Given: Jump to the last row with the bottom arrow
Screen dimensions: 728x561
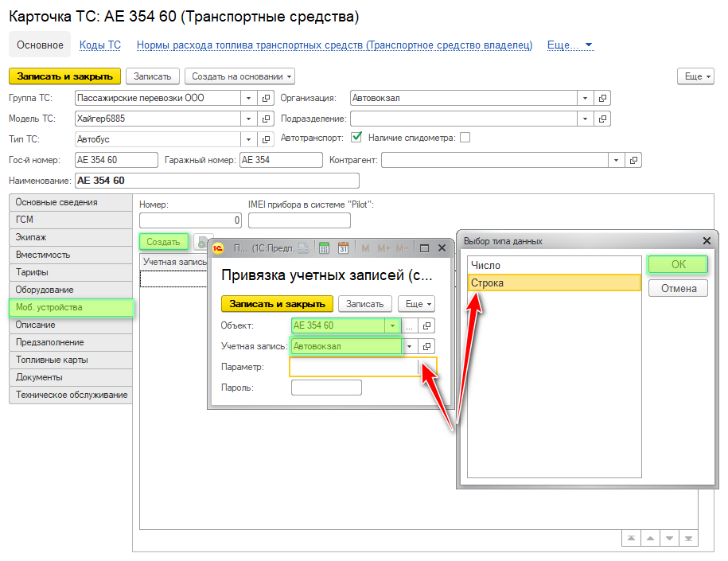Looking at the screenshot, I should click(689, 539).
